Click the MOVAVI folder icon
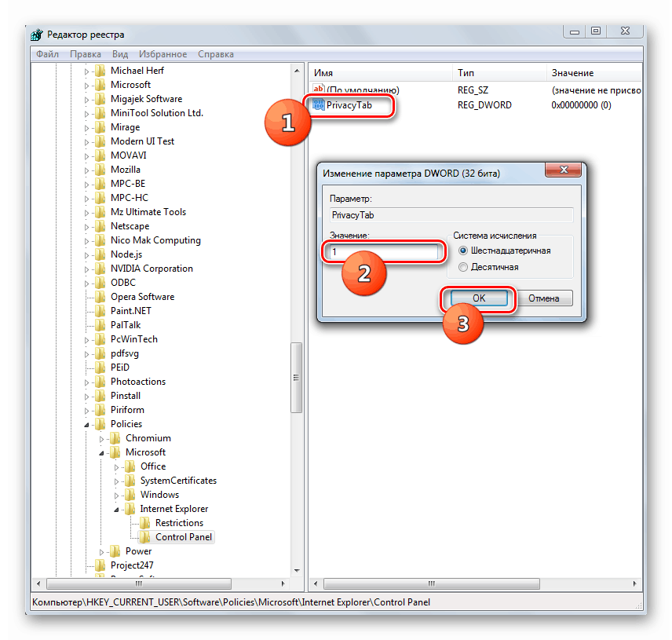Image resolution: width=672 pixels, height=640 pixels. pos(100,155)
